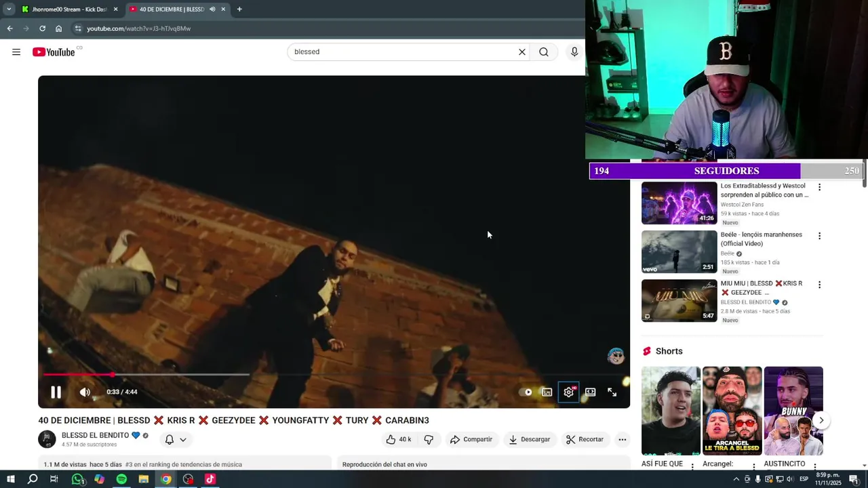Clear the search text with the X

point(522,52)
